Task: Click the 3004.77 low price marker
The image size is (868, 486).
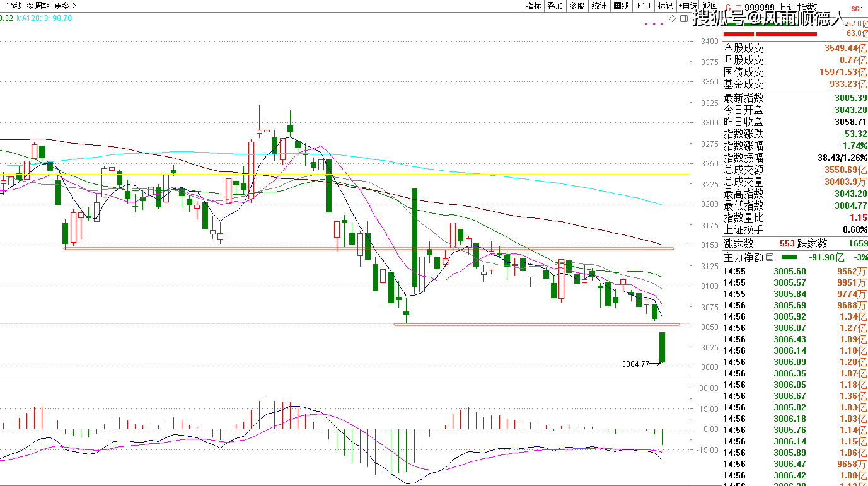Action: (635, 364)
